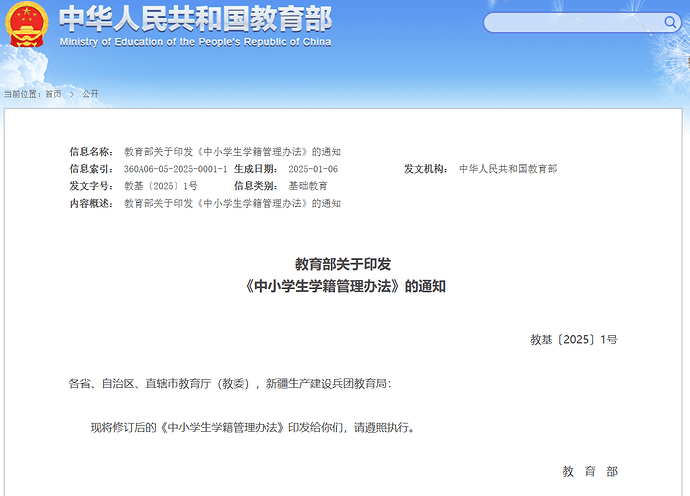Click 教基〔2025〕1号 in the info table

[161, 186]
